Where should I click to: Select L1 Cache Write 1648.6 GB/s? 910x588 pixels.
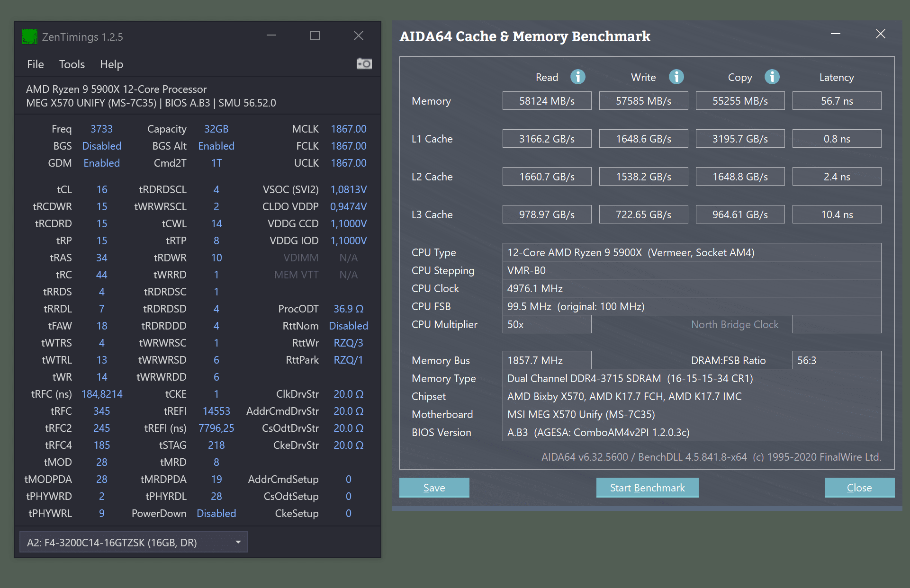pyautogui.click(x=643, y=139)
